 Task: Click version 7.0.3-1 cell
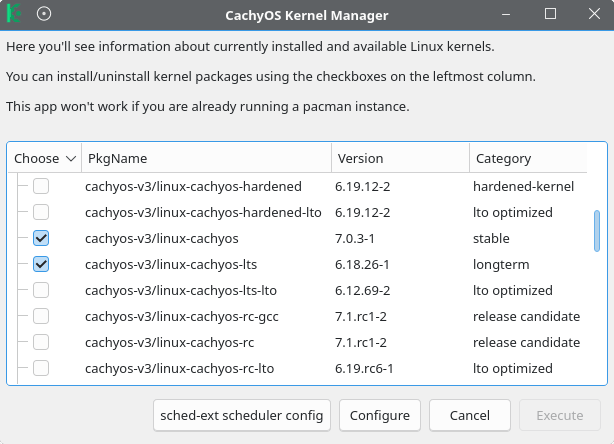point(355,238)
